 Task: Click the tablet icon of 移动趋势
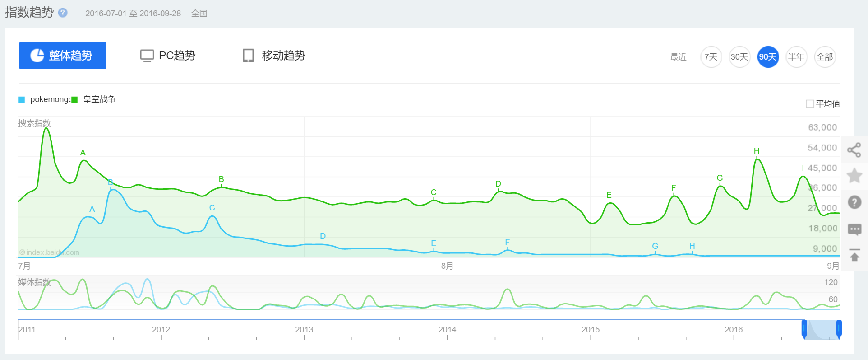coord(248,56)
